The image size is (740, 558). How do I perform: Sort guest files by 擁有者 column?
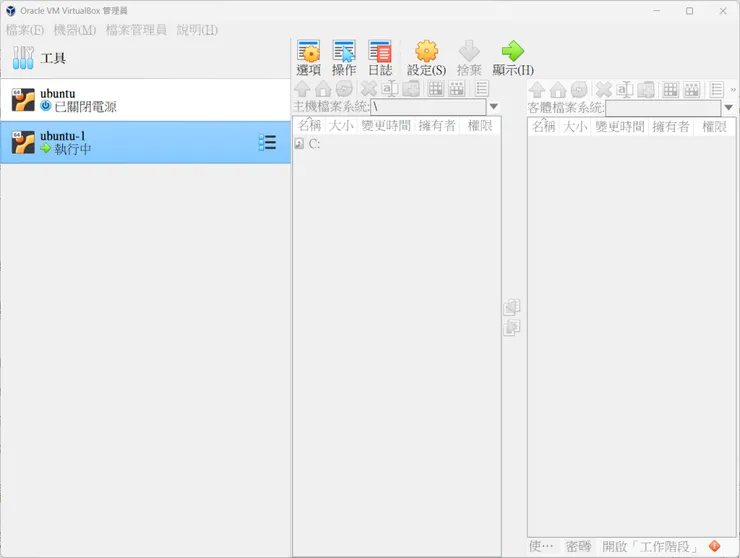click(x=671, y=127)
